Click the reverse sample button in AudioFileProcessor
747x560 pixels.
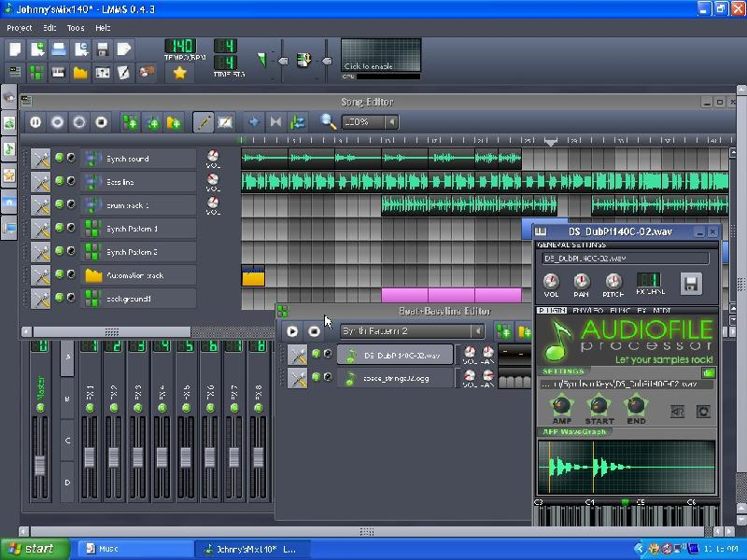point(678,411)
